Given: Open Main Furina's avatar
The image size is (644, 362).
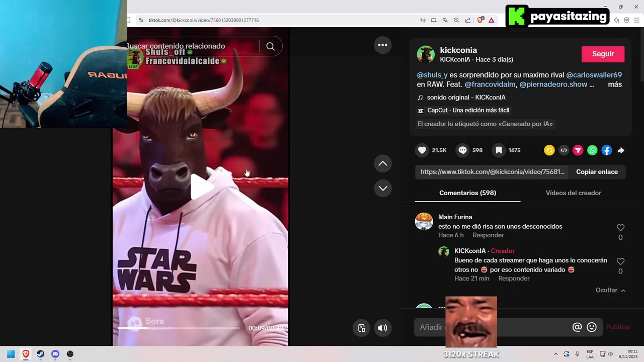Looking at the screenshot, I should 424,221.
